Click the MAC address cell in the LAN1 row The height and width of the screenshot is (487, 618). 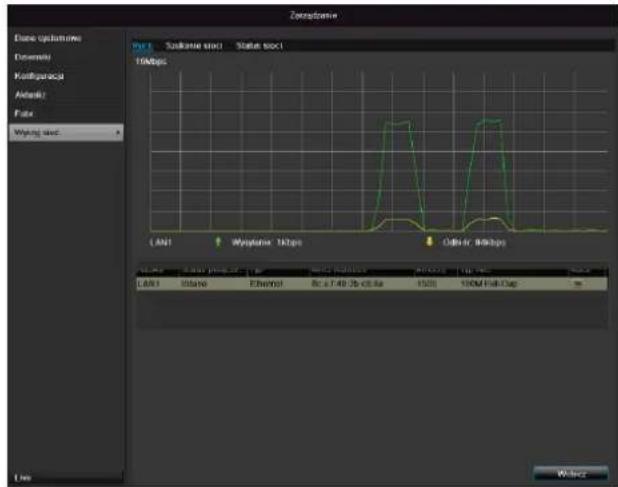(347, 284)
